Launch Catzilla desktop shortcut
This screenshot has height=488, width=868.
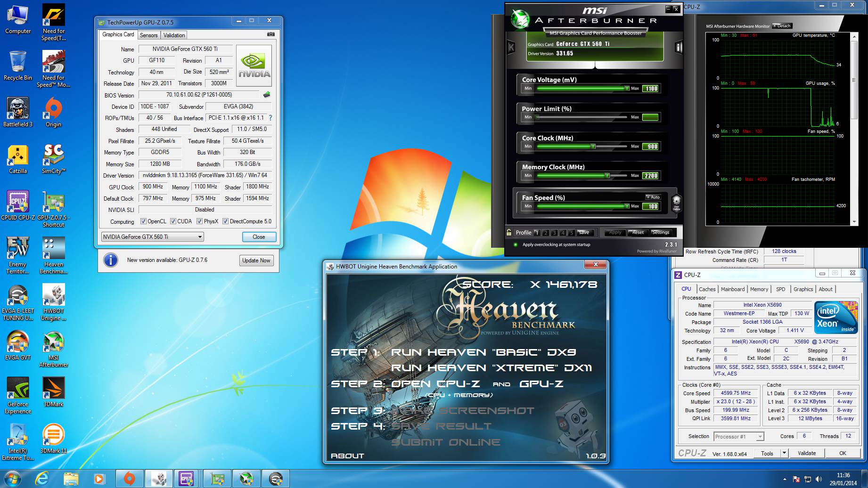point(18,159)
